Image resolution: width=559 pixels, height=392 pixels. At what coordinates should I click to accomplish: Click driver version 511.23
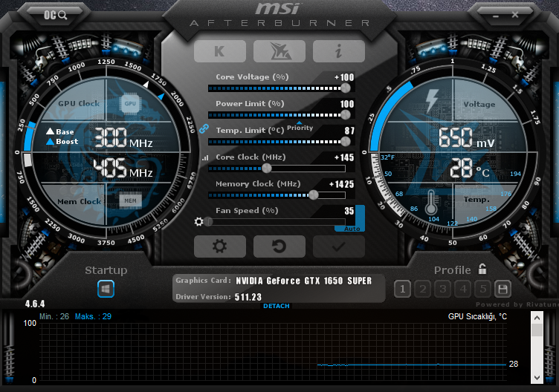[248, 297]
